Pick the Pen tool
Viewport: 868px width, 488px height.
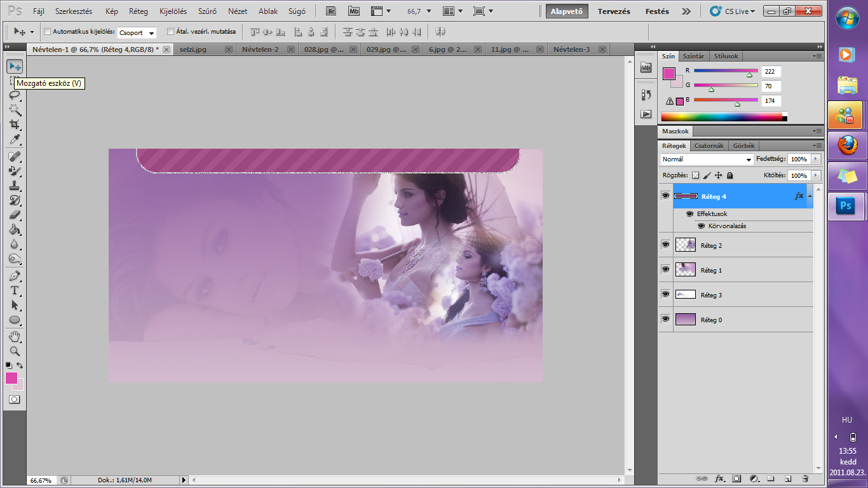14,276
